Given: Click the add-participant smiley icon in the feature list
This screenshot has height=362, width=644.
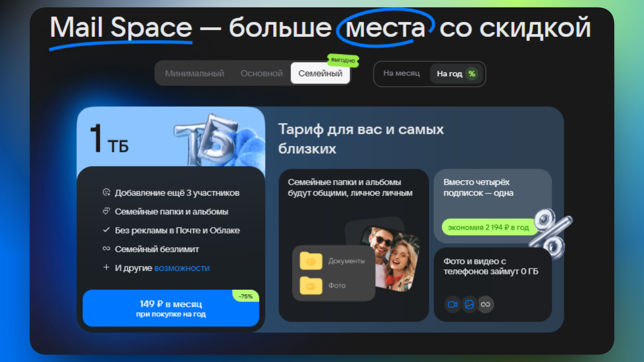Looking at the screenshot, I should click(106, 192).
